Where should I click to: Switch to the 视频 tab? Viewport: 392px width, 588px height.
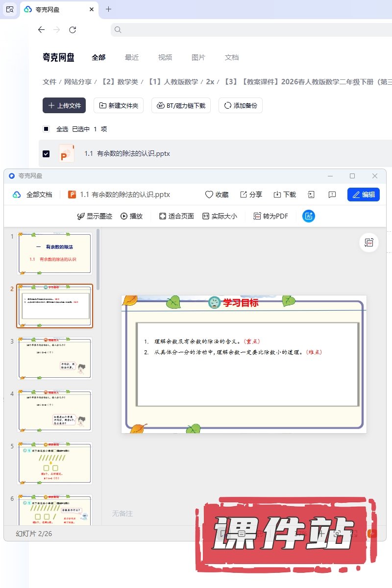(165, 57)
